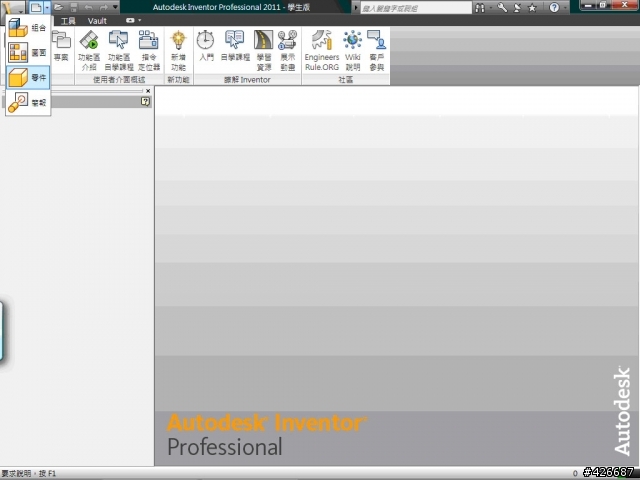This screenshot has height=480, width=640.
Task: Open the Communication Center satellite icon
Action: 517,7
